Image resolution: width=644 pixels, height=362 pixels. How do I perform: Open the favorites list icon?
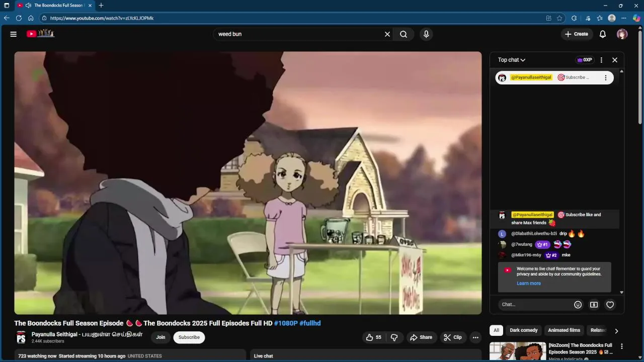(x=600, y=18)
